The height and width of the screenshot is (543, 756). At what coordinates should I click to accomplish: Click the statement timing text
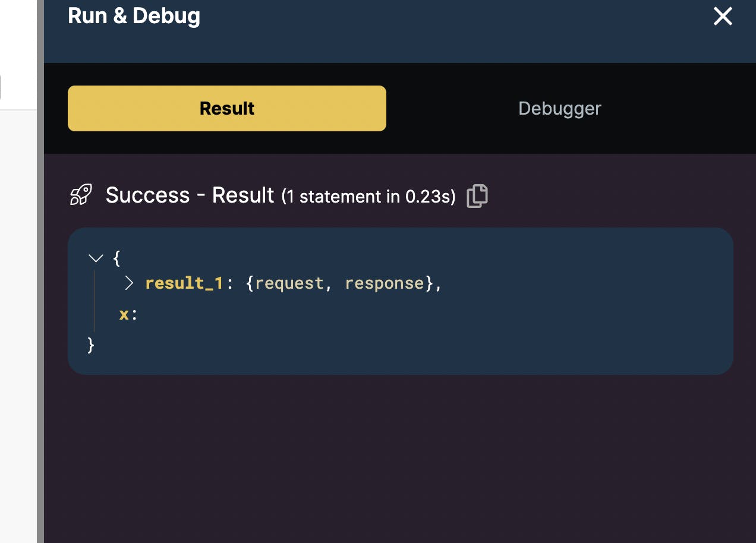pos(368,197)
